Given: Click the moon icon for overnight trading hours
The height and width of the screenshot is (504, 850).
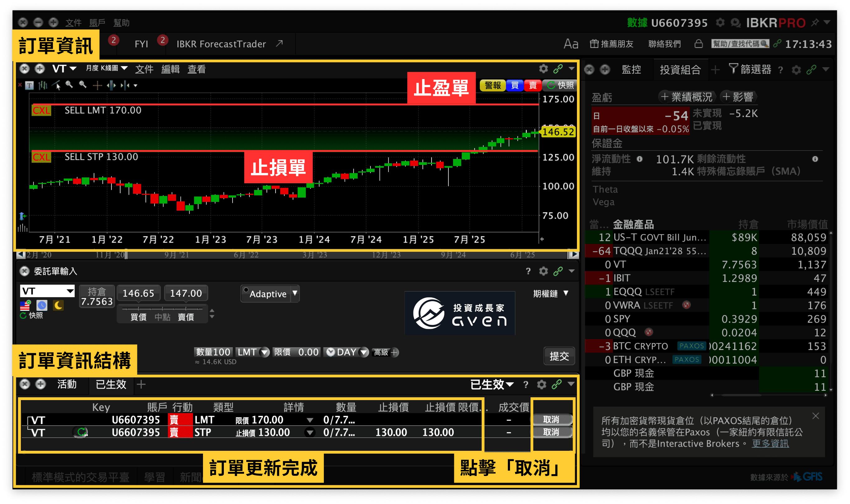Looking at the screenshot, I should coord(58,306).
